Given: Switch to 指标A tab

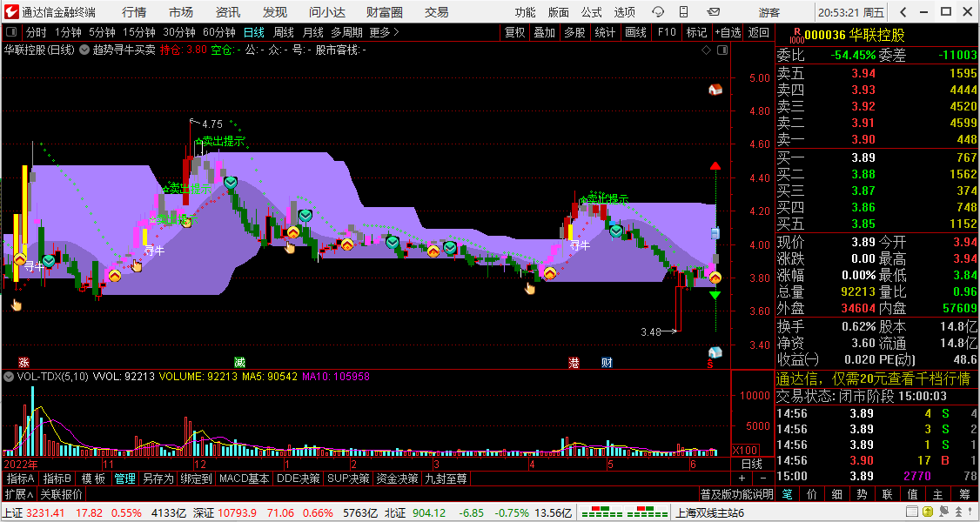Looking at the screenshot, I should coord(20,478).
